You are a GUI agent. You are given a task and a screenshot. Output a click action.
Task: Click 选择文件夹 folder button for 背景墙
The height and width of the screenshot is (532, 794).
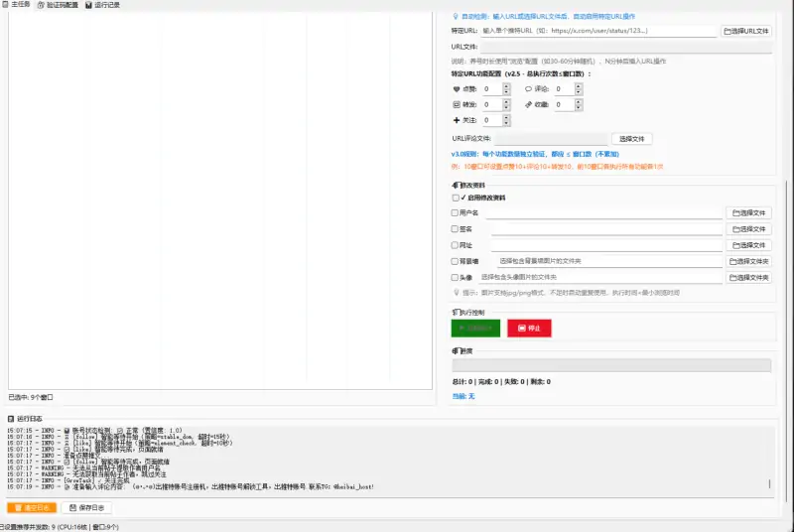tap(748, 261)
